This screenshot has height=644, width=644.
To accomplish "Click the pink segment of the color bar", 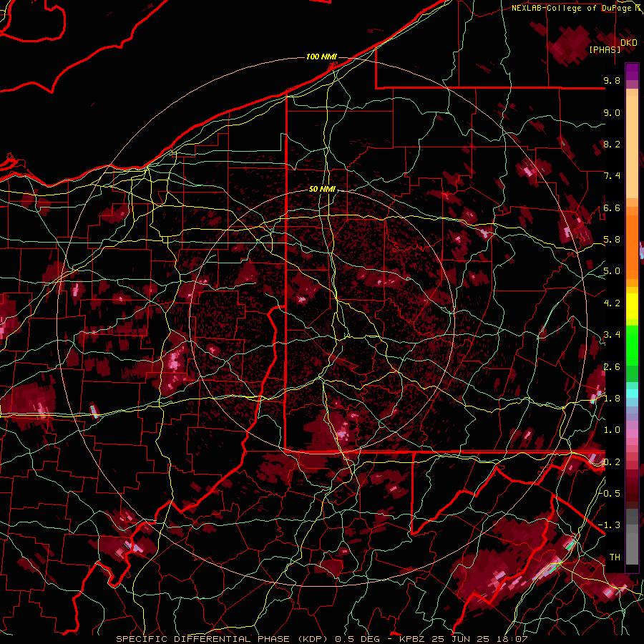I will [632, 434].
